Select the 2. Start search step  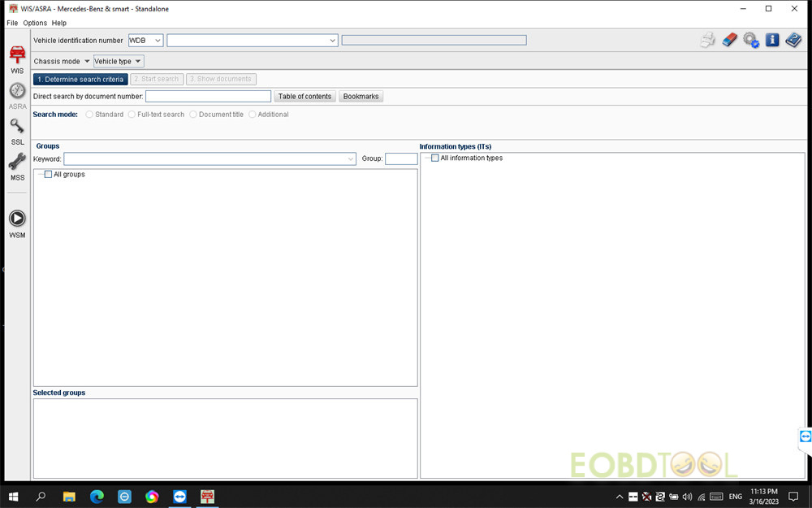[x=157, y=79]
